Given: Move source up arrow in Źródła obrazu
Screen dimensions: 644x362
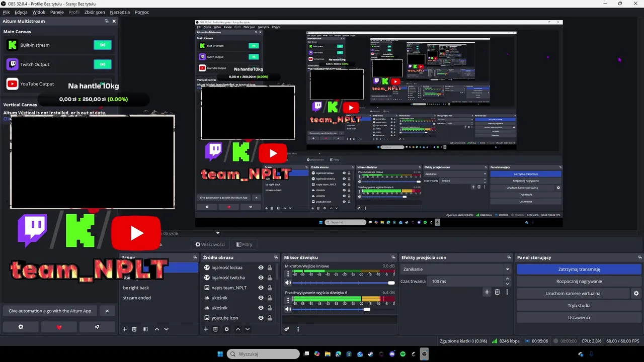Looking at the screenshot, I should click(238, 329).
